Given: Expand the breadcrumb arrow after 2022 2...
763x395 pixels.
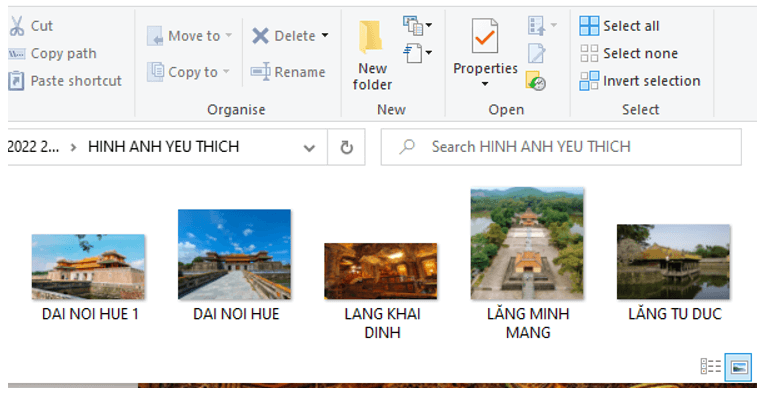Looking at the screenshot, I should pyautogui.click(x=73, y=147).
